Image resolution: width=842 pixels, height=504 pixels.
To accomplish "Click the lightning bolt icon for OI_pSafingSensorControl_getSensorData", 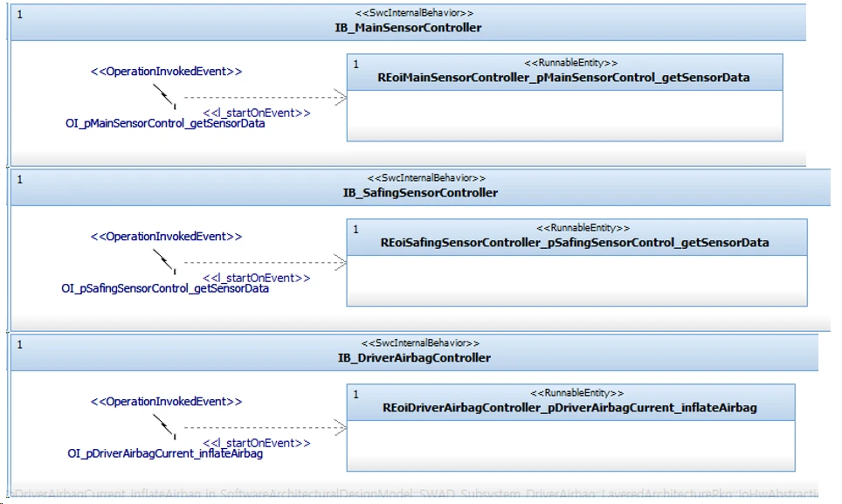I will coord(165,259).
